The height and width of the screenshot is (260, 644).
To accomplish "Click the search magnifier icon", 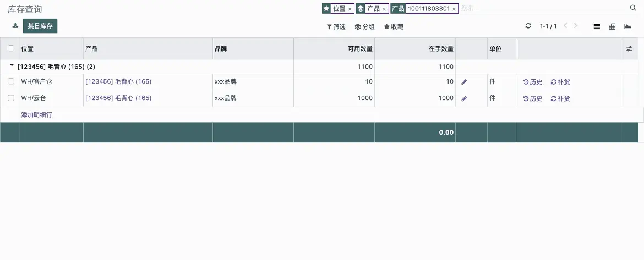I will click(633, 8).
